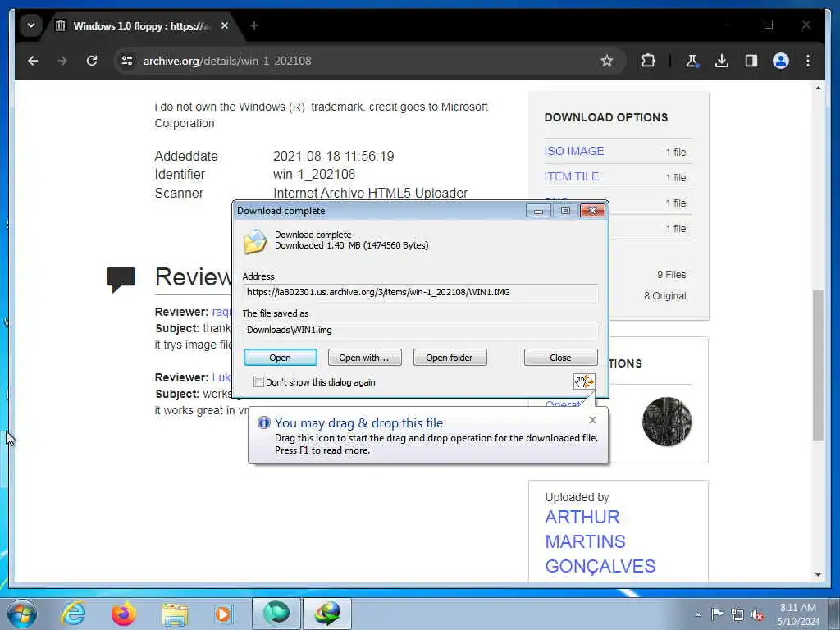
Task: Open Chrome Labs flask icon
Action: [x=692, y=61]
